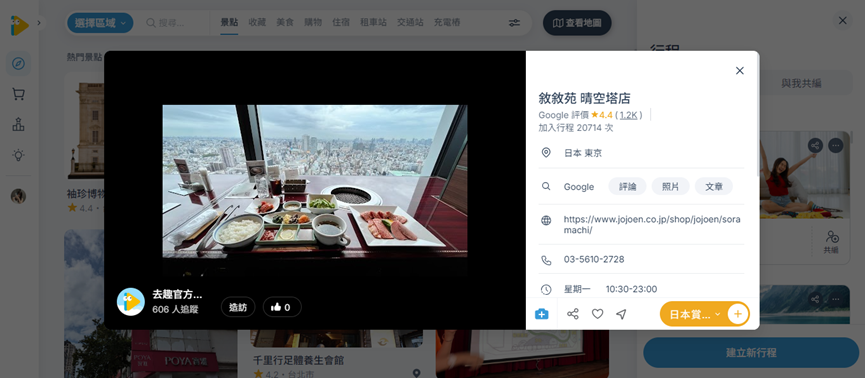Click share icon on the girl photo card
Image resolution: width=865 pixels, height=378 pixels.
point(815,146)
